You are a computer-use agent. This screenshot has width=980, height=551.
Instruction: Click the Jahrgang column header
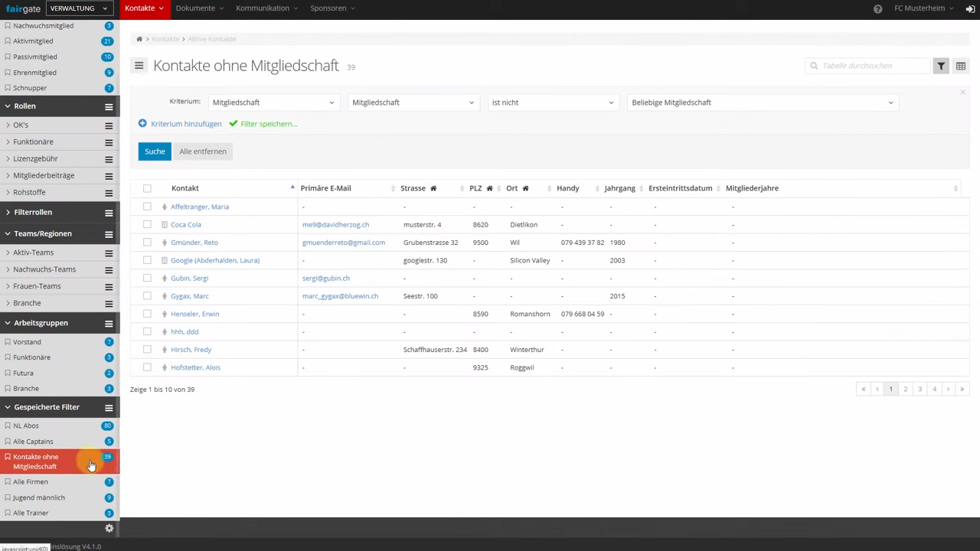coord(619,188)
